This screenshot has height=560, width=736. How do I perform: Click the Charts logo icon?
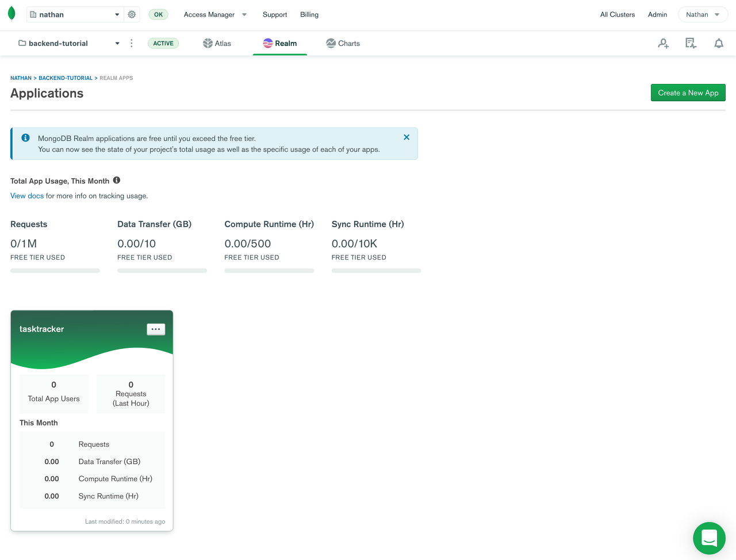tap(331, 43)
